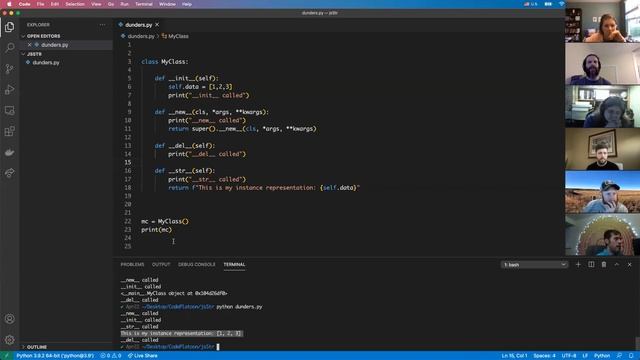Screen dimensions: 640x360
Task: Click the terminal scrollbar
Action: tap(637, 343)
